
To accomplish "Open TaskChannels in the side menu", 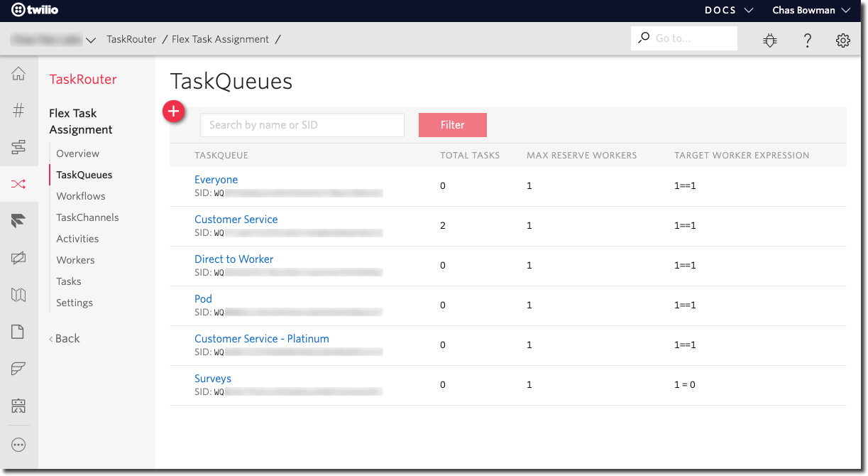I will point(88,217).
